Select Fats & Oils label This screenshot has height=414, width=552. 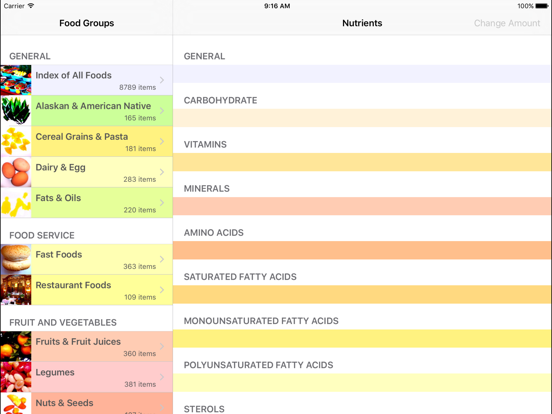pos(58,198)
